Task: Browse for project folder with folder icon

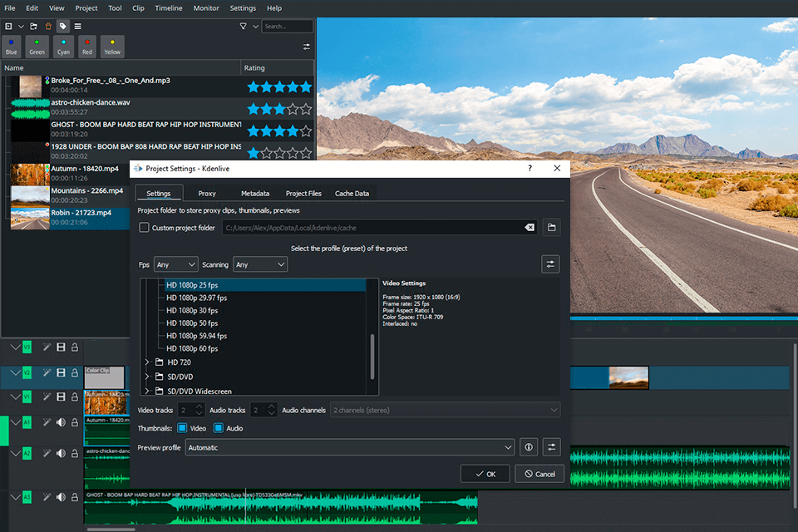Action: (552, 228)
